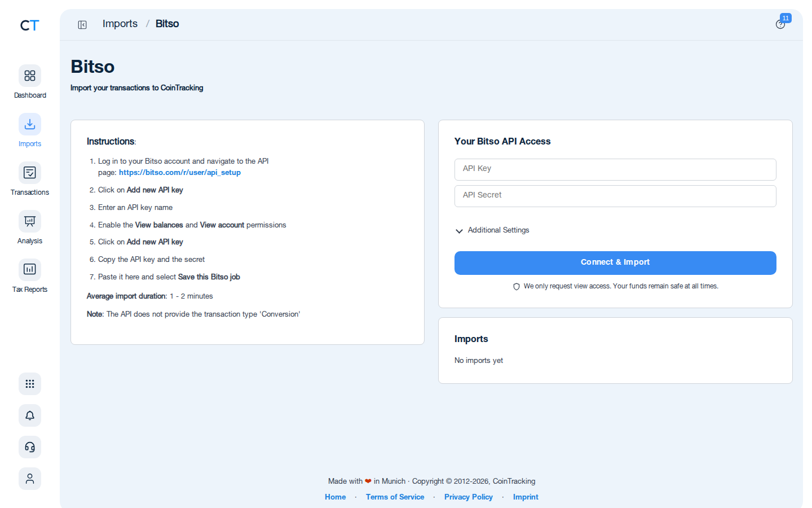Open Terms of Service footer link
The image size is (812, 508).
[x=395, y=497]
